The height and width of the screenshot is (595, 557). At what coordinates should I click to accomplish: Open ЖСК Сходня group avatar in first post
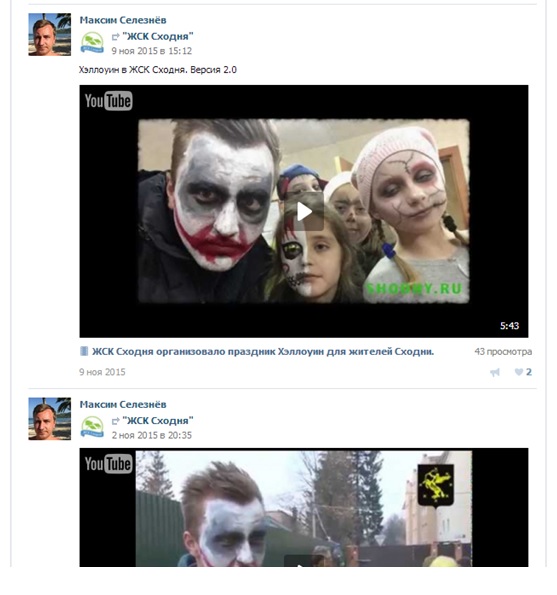click(92, 42)
